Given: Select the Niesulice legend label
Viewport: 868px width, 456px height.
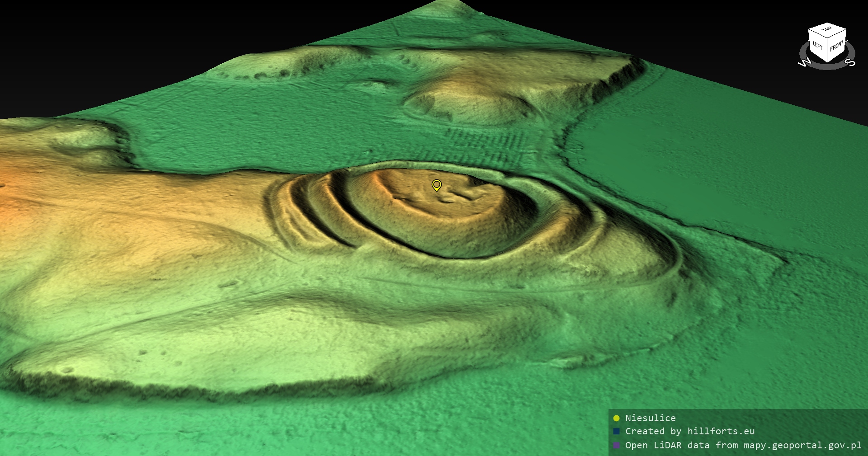Looking at the screenshot, I should (x=650, y=418).
